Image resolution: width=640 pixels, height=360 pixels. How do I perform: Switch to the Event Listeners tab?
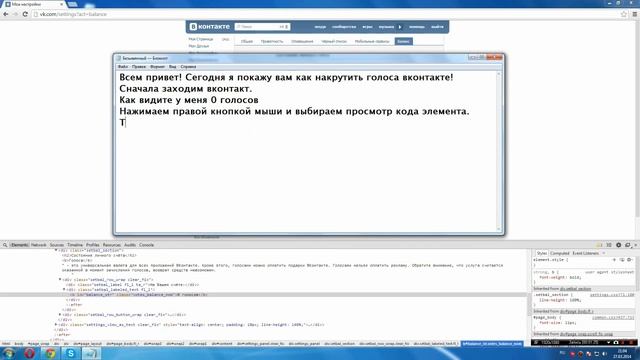coord(585,253)
